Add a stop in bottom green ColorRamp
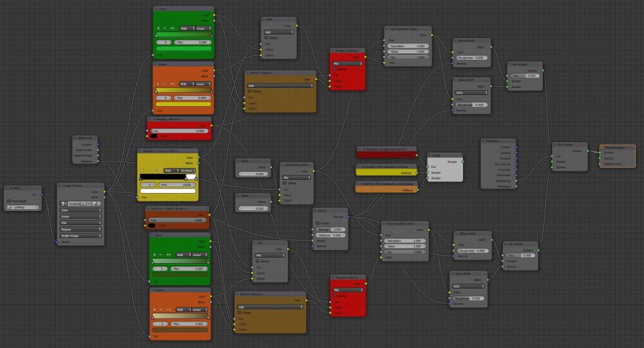644x348 pixels. click(155, 255)
